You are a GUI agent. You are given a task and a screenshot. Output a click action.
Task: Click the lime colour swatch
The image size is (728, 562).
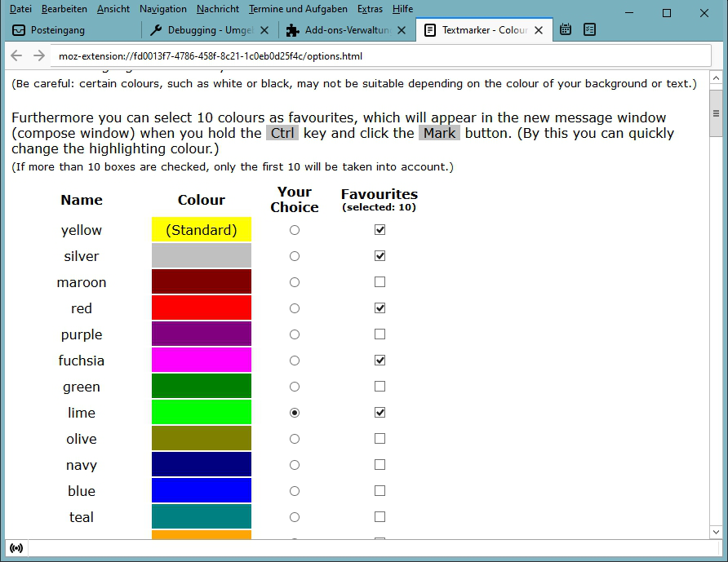click(202, 412)
